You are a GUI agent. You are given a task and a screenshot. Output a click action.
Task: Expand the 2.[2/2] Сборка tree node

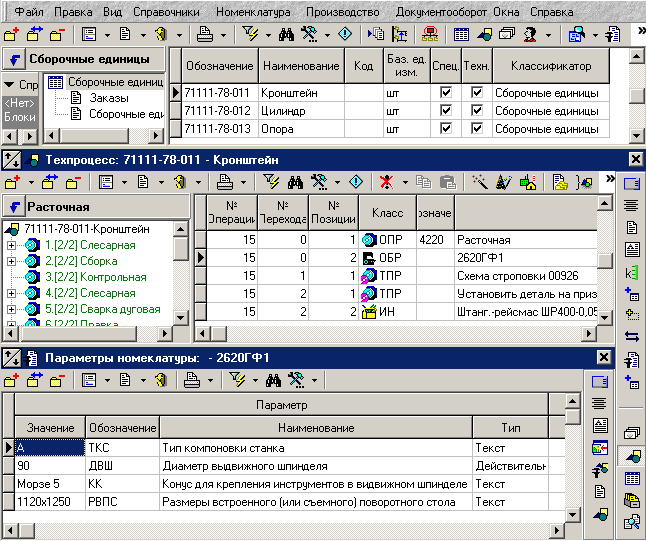(11, 261)
